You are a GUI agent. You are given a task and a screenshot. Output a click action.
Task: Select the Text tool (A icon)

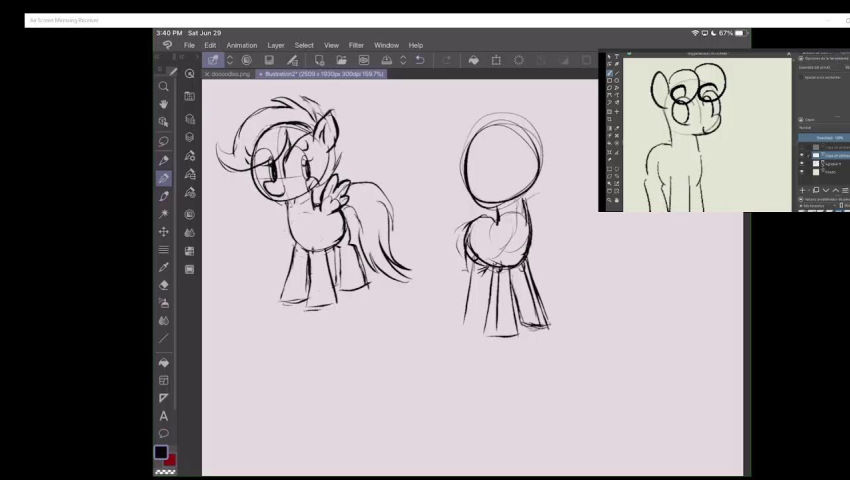[x=164, y=416]
